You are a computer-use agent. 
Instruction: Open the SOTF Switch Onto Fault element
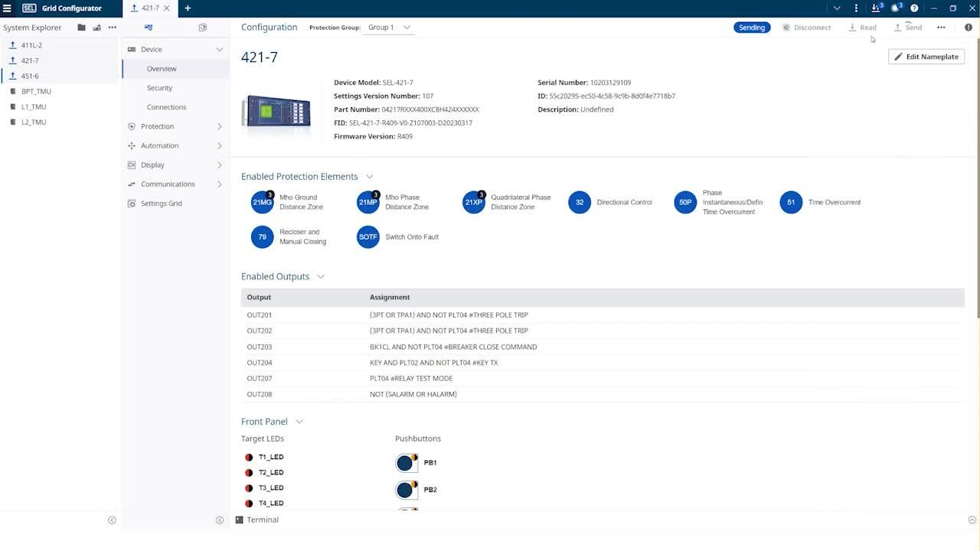[368, 237]
